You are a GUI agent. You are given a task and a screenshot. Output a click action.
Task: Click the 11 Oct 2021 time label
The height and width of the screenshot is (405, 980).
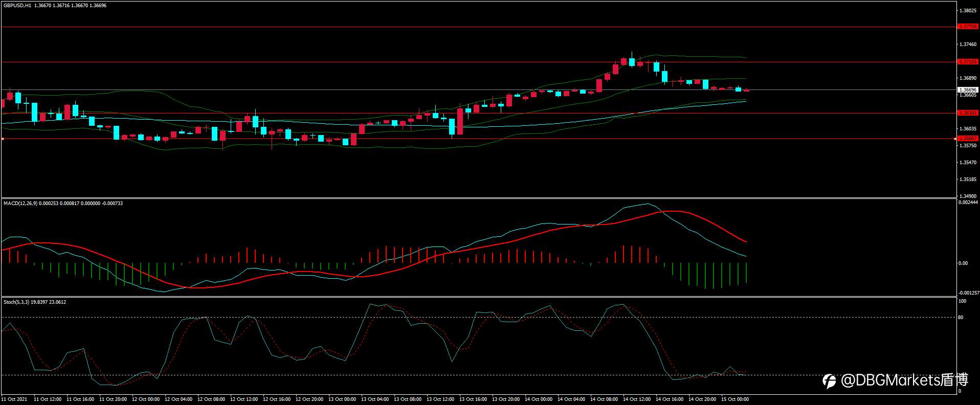click(14, 399)
